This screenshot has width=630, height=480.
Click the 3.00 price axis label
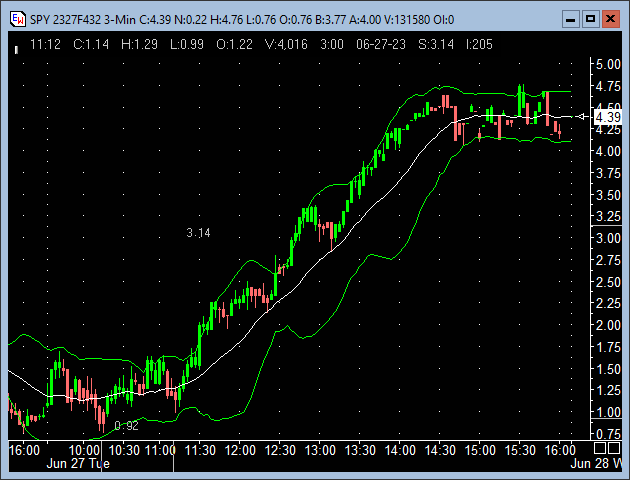click(608, 238)
